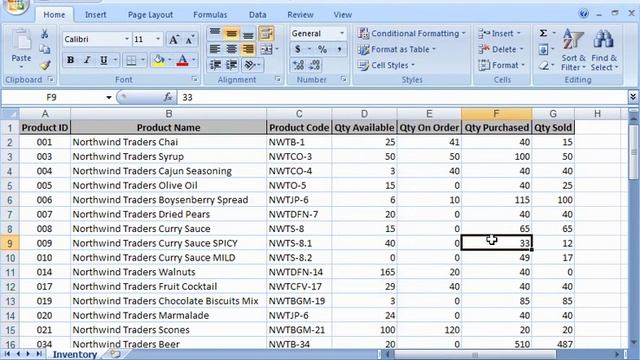This screenshot has width=640, height=360.
Task: Click the Insert Function fx icon
Action: point(167,97)
